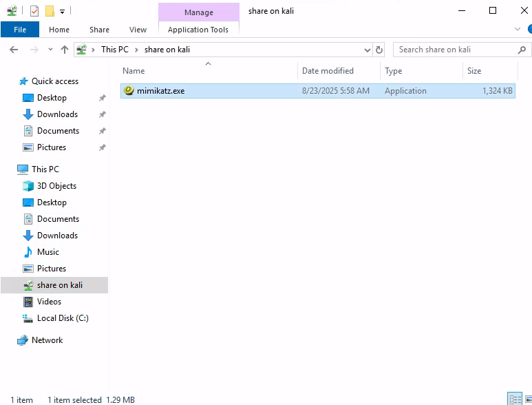532x405 pixels.
Task: Click the search magnifier icon
Action: (x=522, y=50)
